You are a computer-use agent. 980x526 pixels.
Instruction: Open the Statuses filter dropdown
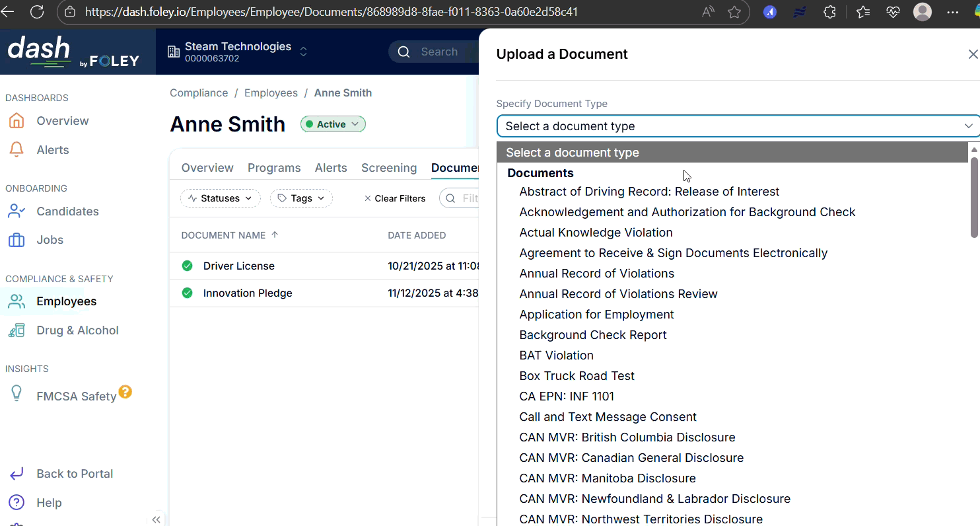click(221, 198)
